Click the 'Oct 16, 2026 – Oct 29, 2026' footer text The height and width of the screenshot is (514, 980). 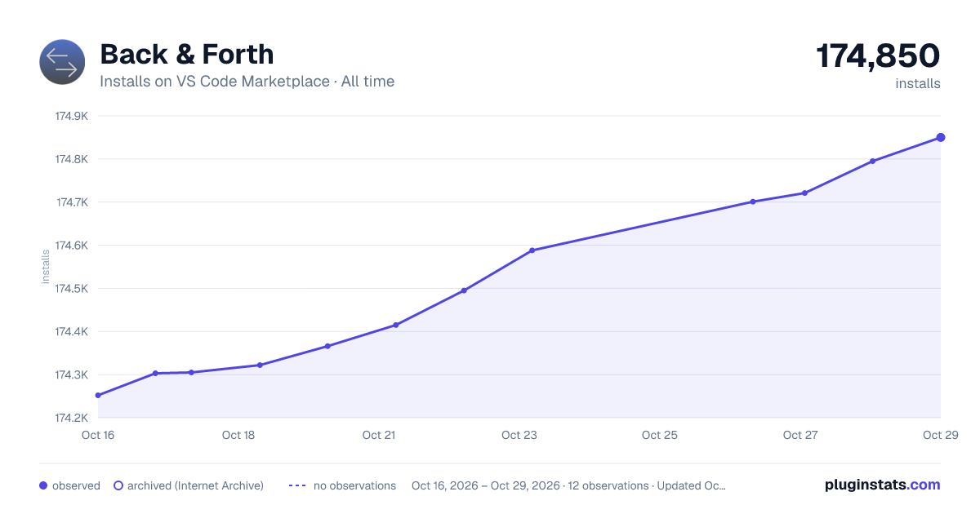click(x=486, y=485)
